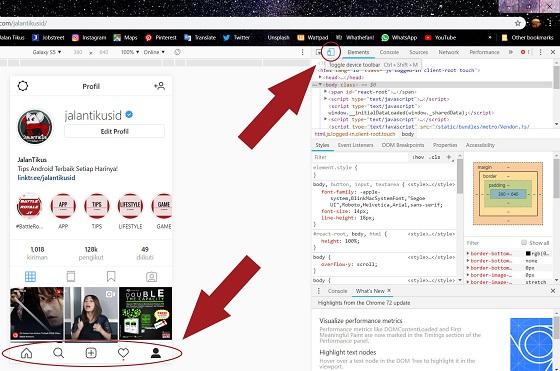Viewport: 560px width, 371px height.
Task: Open Instagram search magnifier icon
Action: (x=58, y=353)
